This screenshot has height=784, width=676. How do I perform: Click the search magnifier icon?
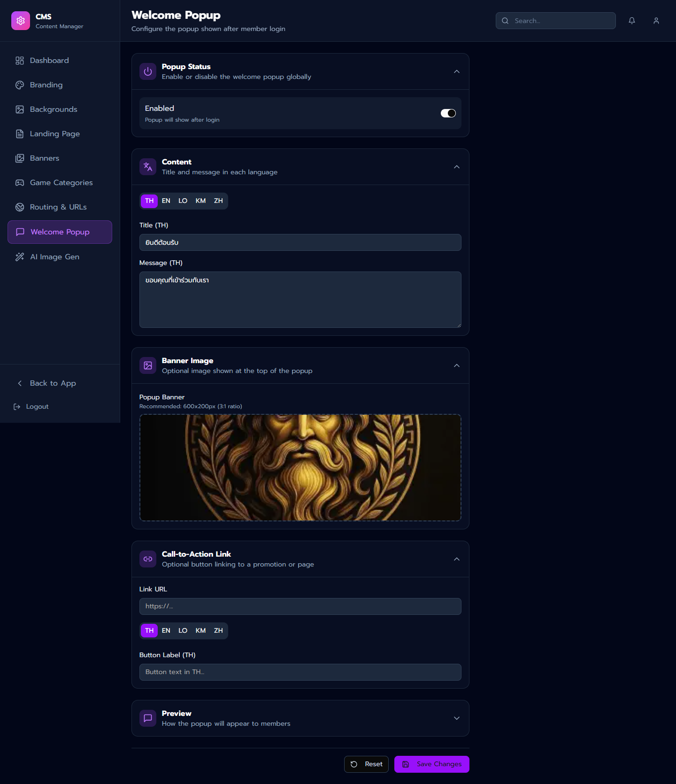(x=505, y=21)
